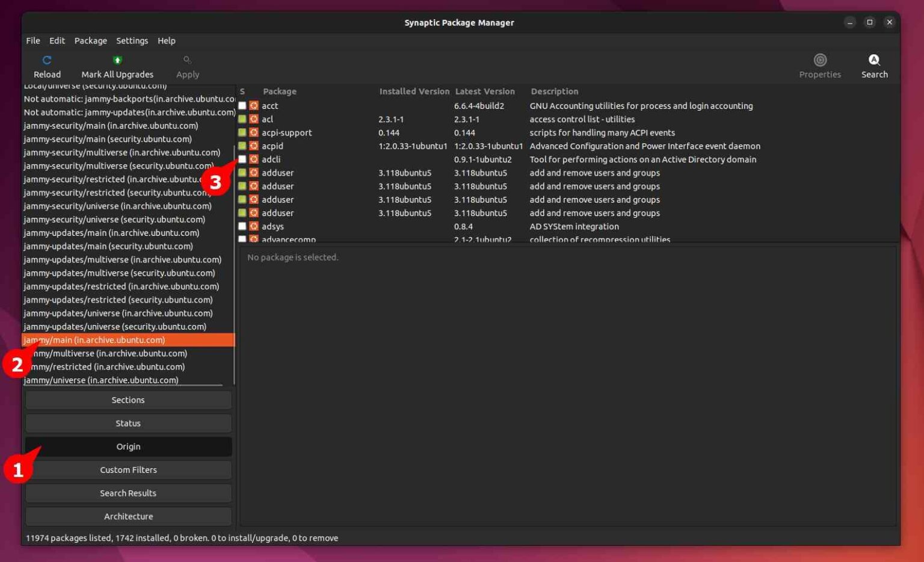The height and width of the screenshot is (562, 924).
Task: Click the Reload toolbar icon
Action: (47, 60)
